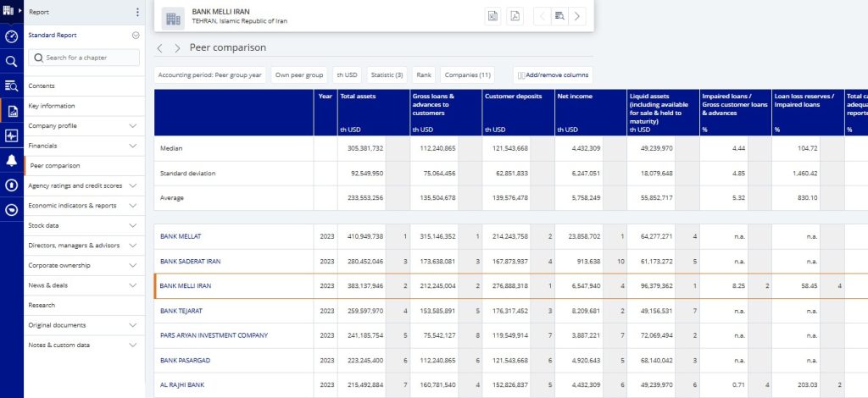This screenshot has width=868, height=398.
Task: Click Gross loans & advances column header
Action: (446, 113)
